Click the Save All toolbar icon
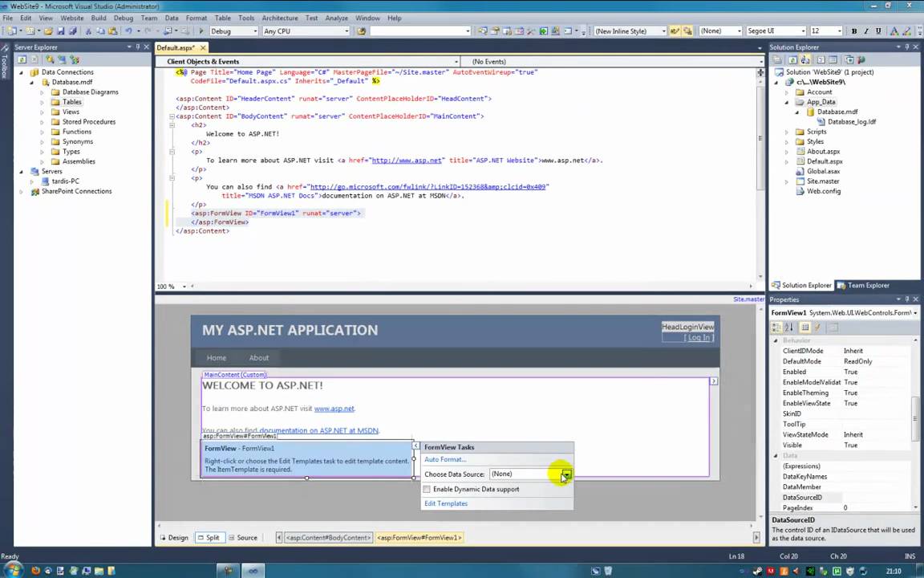The width and height of the screenshot is (924, 578). tap(72, 31)
